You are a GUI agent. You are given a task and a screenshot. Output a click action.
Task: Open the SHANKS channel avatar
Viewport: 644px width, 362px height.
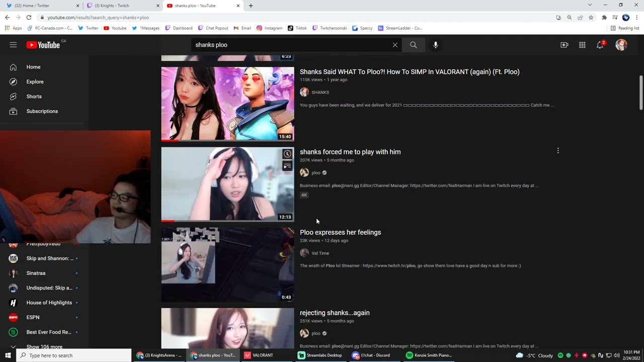tap(304, 92)
